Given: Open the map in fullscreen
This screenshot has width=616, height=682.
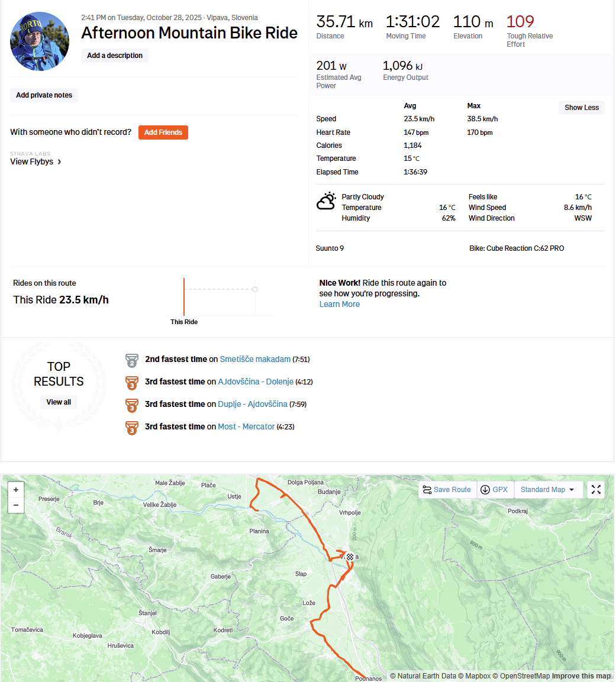Looking at the screenshot, I should [x=596, y=490].
